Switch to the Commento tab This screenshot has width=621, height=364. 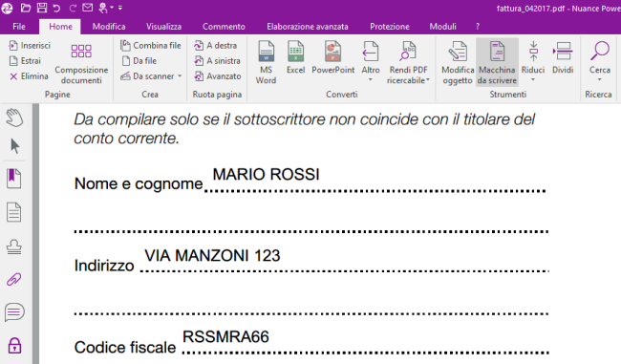click(224, 27)
